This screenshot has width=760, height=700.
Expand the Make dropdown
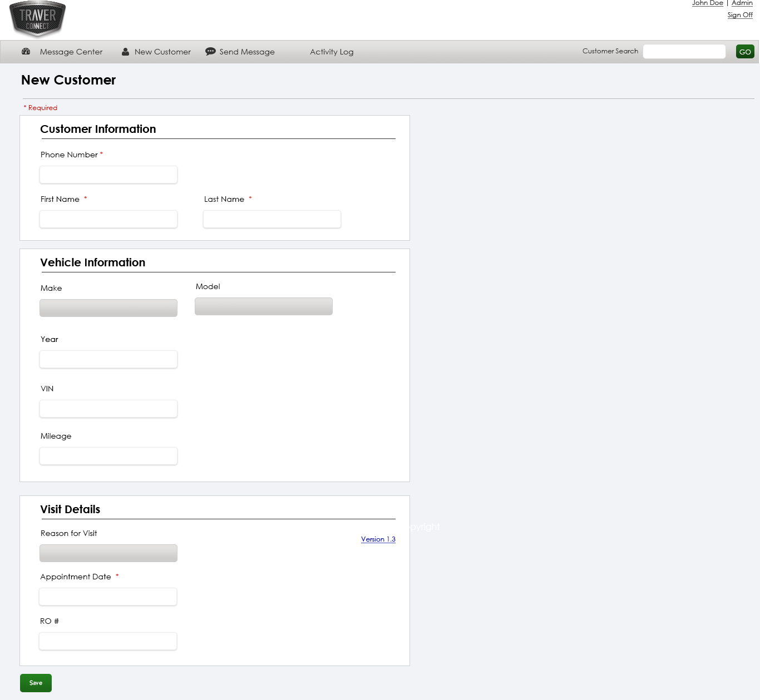[108, 308]
